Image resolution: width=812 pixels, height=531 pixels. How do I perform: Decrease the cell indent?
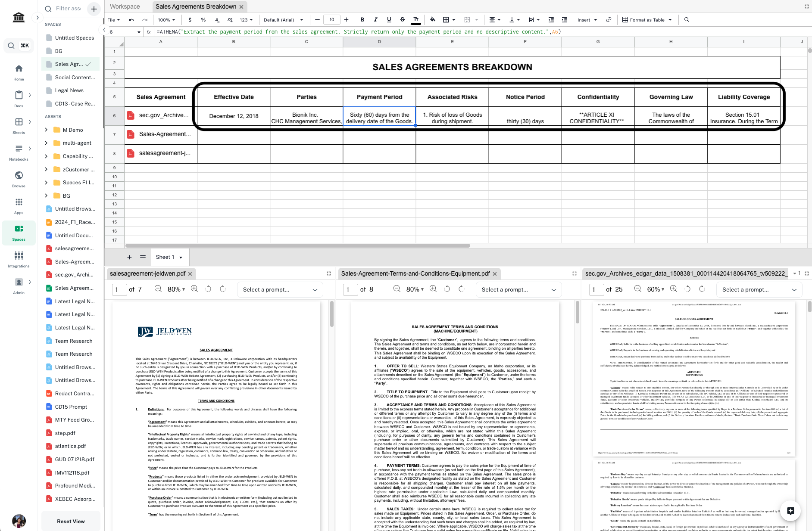551,20
